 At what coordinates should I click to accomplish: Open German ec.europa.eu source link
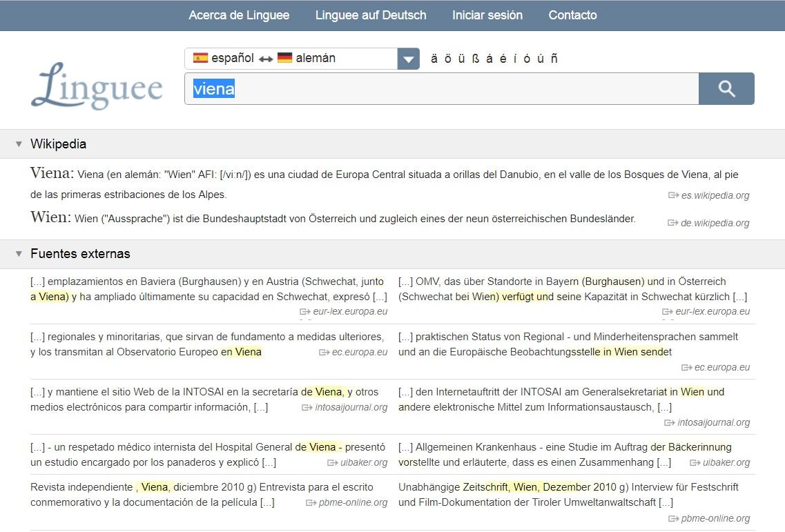coord(716,367)
